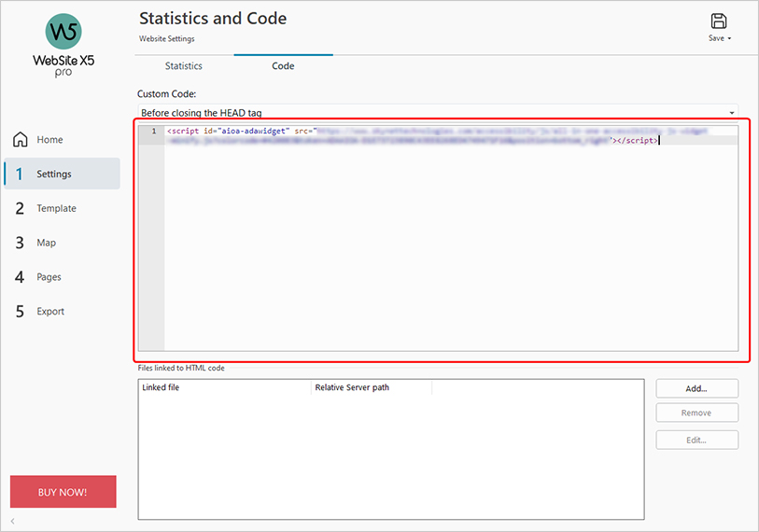Open the Save dropdown arrow
This screenshot has width=759, height=532.
[x=729, y=38]
